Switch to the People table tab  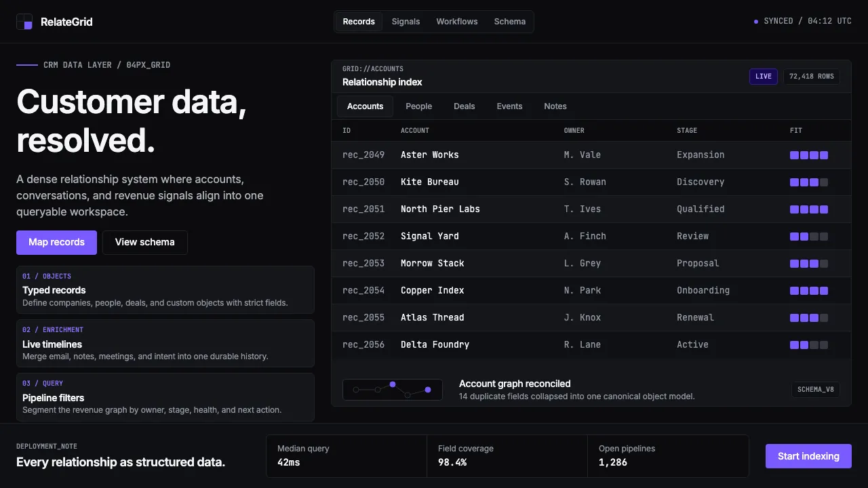coord(419,106)
